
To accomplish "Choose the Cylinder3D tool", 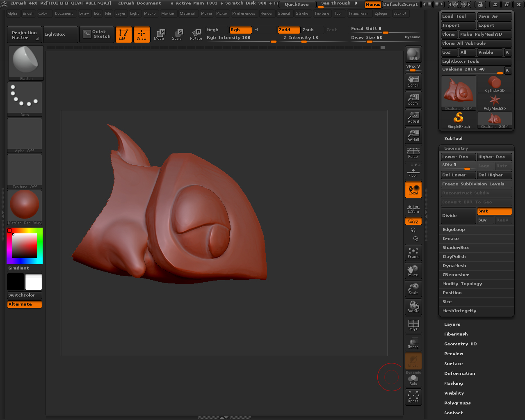I will 495,84.
